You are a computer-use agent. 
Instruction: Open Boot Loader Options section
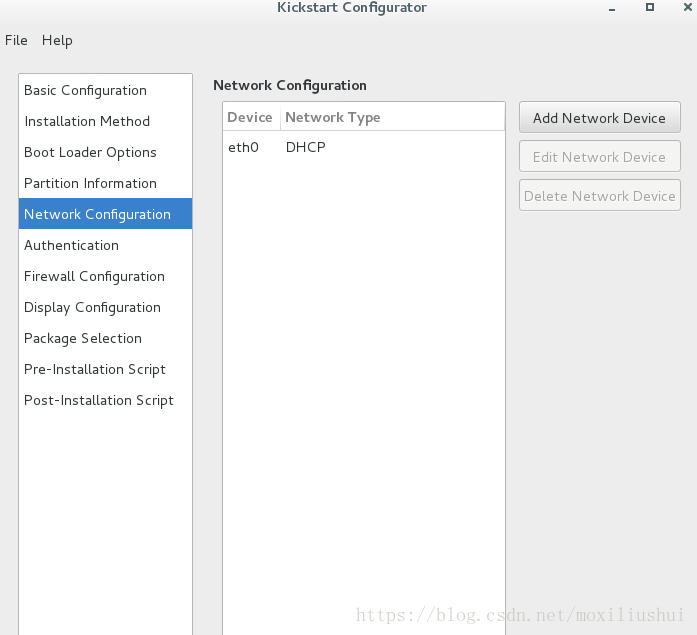pyautogui.click(x=105, y=152)
